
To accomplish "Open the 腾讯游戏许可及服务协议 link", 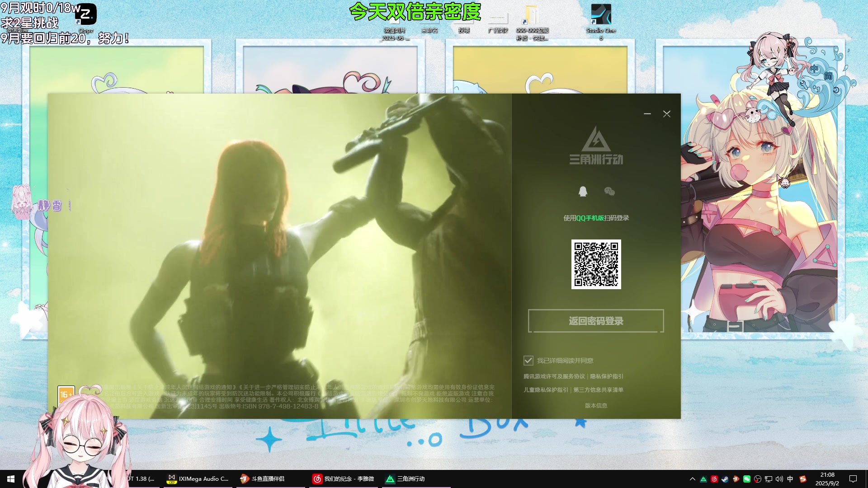I will pos(554,376).
